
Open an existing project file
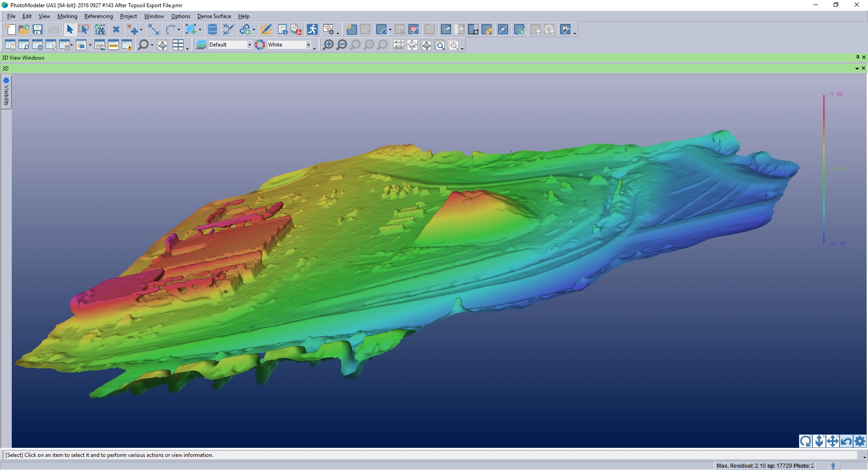(24, 29)
